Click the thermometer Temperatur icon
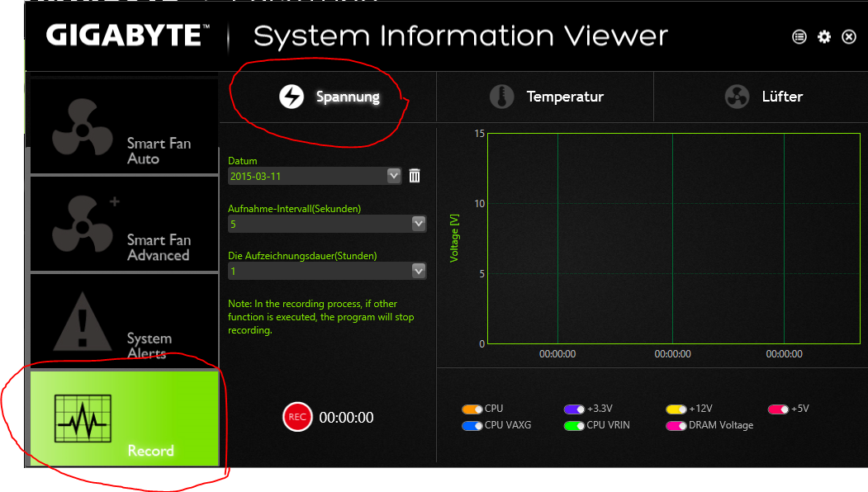Viewport: 868px width, 492px height. pyautogui.click(x=501, y=97)
